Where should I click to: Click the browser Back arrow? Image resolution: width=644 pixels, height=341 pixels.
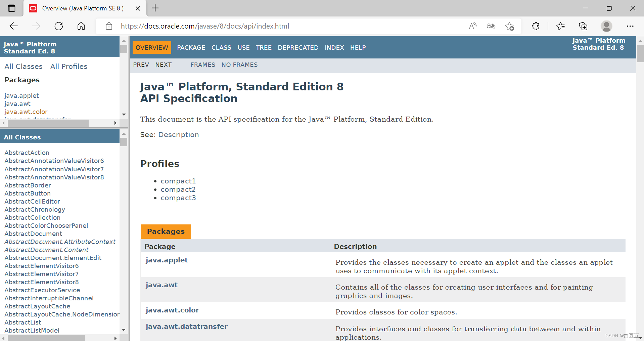tap(13, 26)
